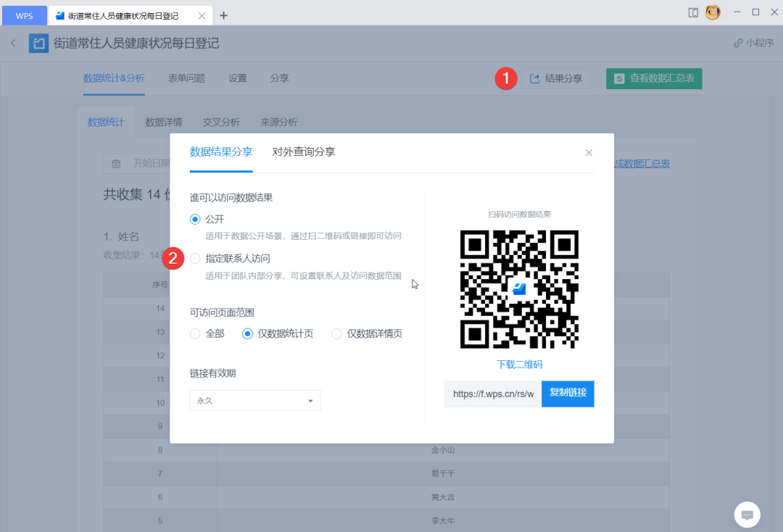Click the 扫码访问数据结果 caption
Screen dimensions: 783x532
pos(519,215)
